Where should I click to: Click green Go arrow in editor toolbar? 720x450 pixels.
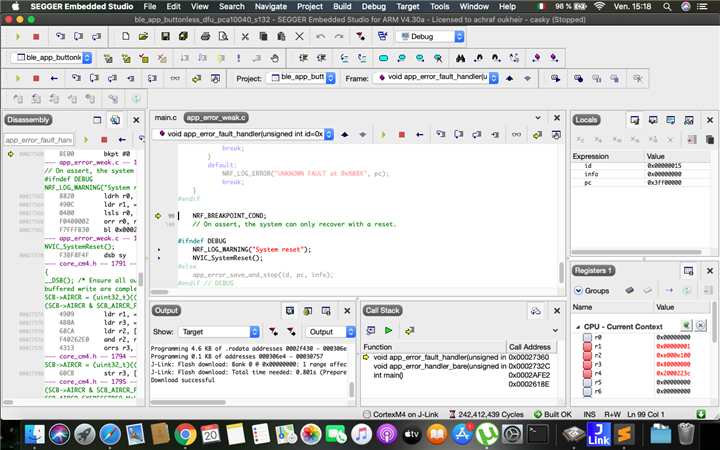coord(383,134)
